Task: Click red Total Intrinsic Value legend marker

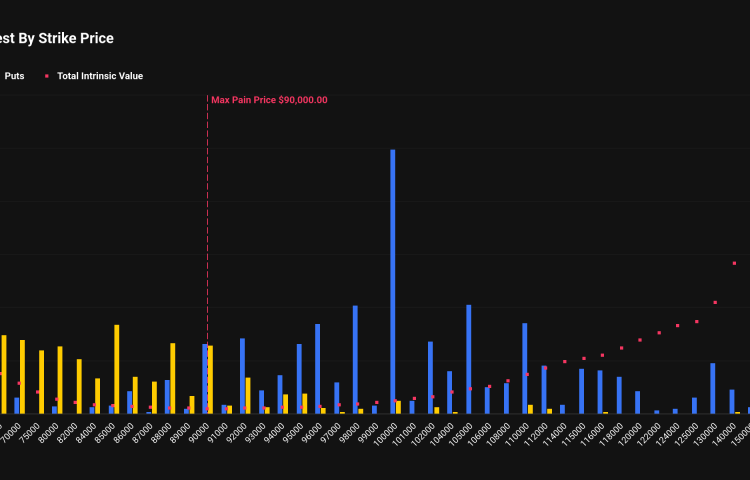Action: click(x=46, y=76)
